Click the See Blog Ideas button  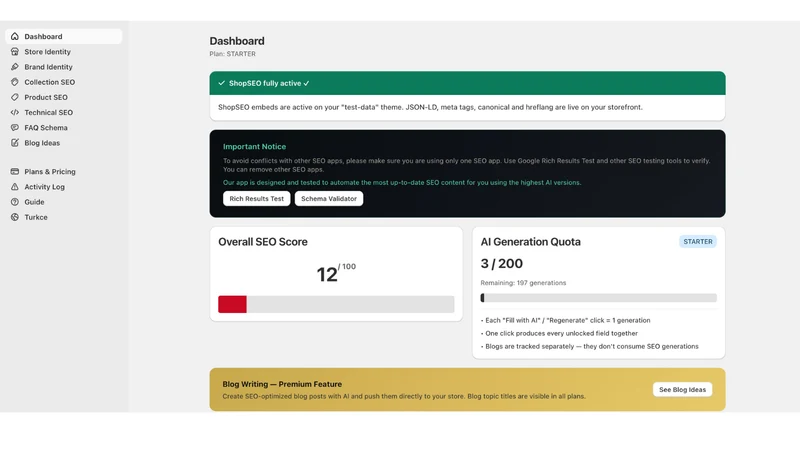(682, 389)
